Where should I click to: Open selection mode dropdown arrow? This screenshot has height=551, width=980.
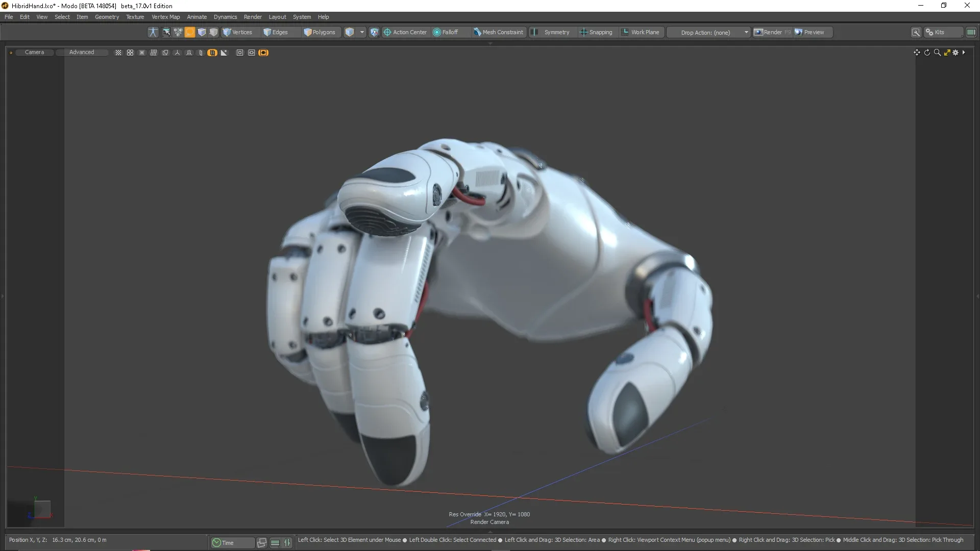[x=362, y=32]
